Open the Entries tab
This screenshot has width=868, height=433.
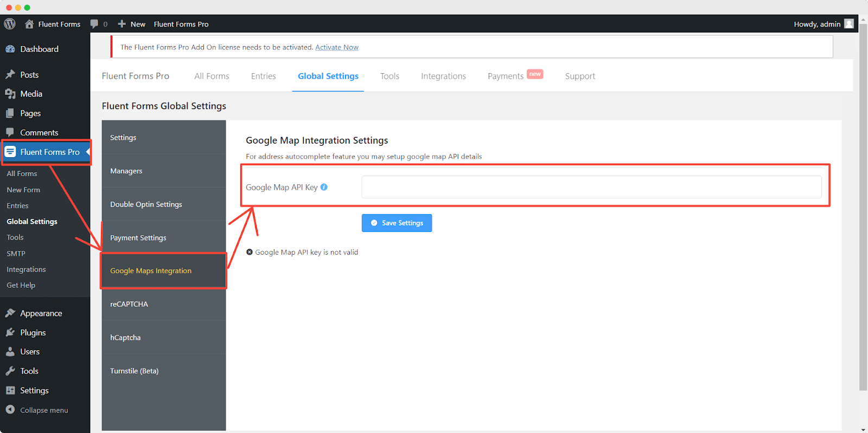[263, 76]
